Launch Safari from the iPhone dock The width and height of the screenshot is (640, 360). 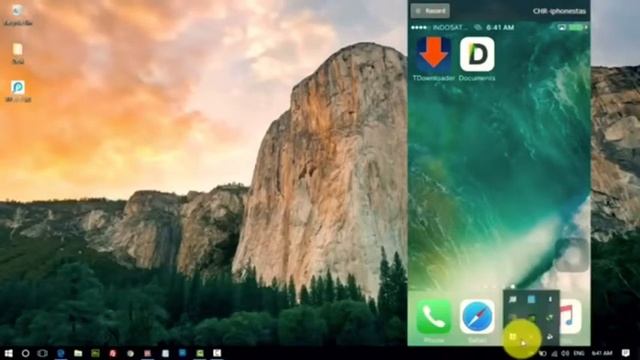click(x=477, y=317)
